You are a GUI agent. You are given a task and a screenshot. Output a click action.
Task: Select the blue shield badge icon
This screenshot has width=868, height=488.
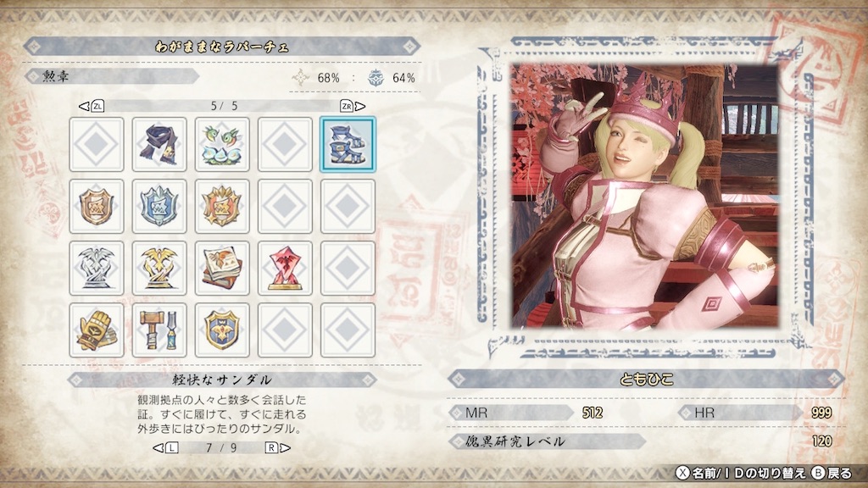pyautogui.click(x=159, y=207)
